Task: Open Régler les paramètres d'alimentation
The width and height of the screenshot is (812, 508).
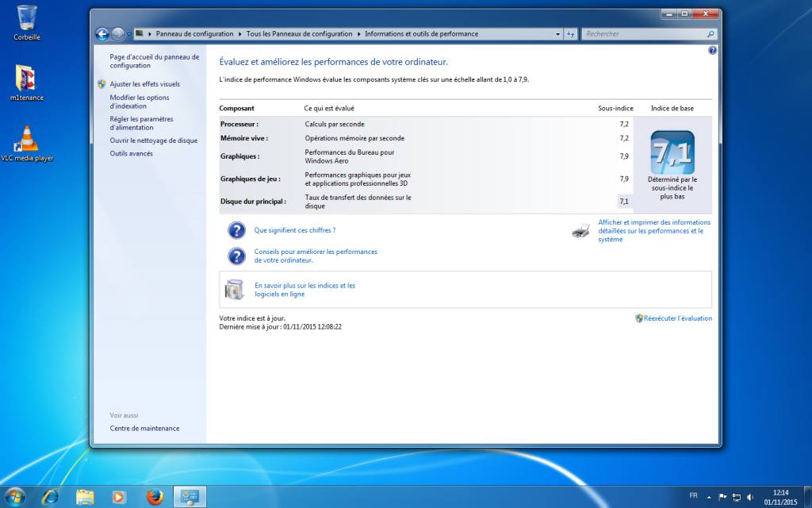Action: coord(141,123)
